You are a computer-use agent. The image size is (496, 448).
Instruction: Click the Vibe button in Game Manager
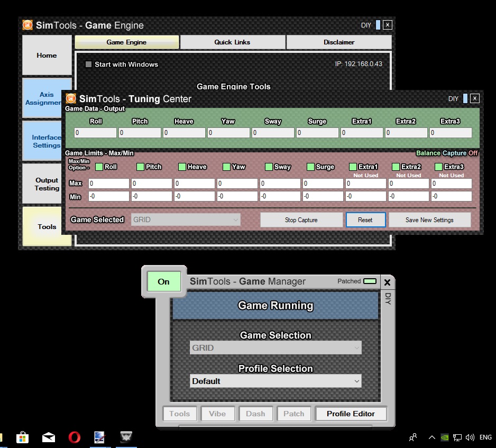tap(218, 414)
